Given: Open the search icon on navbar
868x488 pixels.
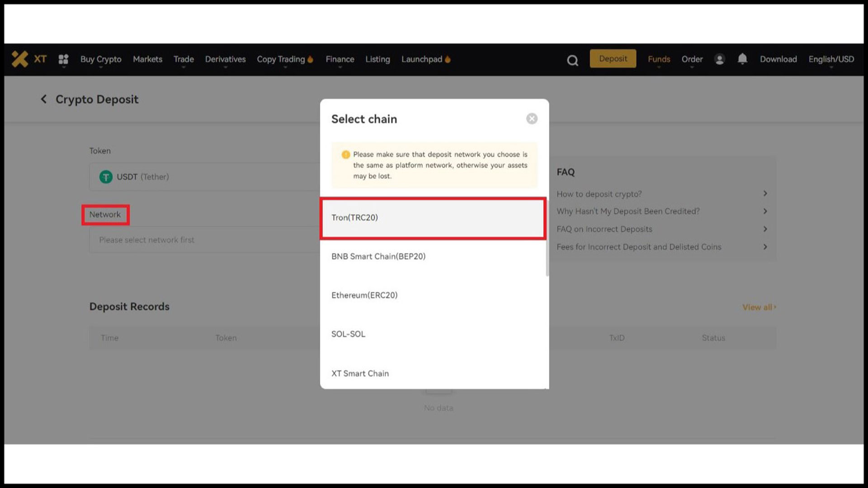Looking at the screenshot, I should click(x=572, y=60).
